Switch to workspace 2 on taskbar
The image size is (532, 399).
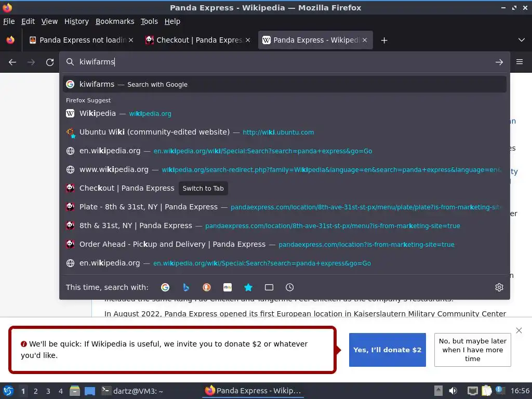click(x=36, y=391)
